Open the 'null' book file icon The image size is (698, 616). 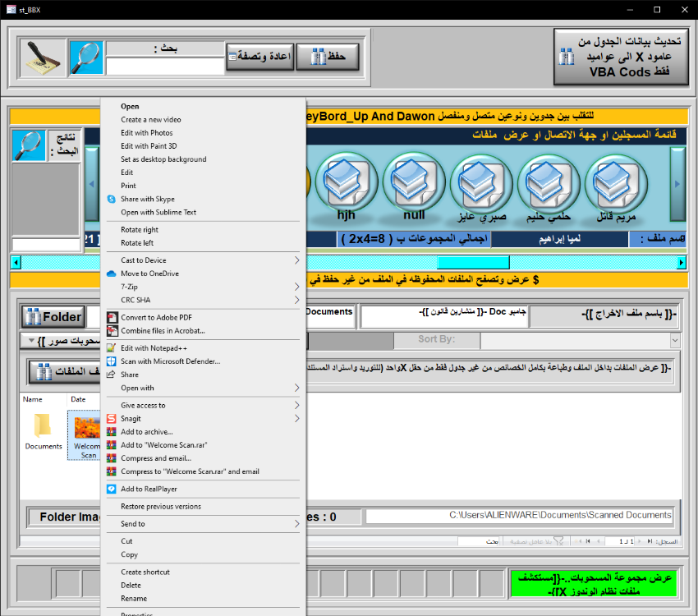click(x=414, y=182)
